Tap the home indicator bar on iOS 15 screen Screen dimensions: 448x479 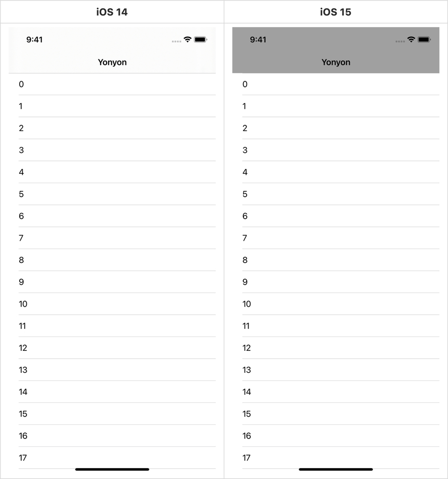tap(336, 469)
